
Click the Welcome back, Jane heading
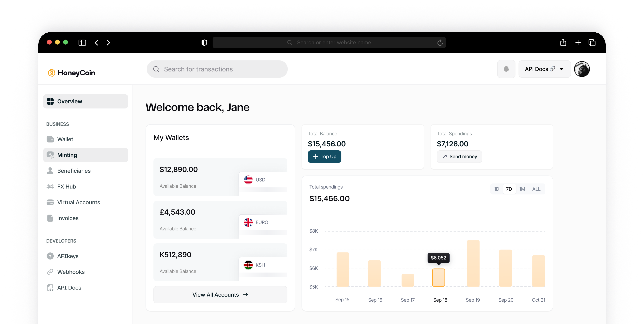coord(198,107)
